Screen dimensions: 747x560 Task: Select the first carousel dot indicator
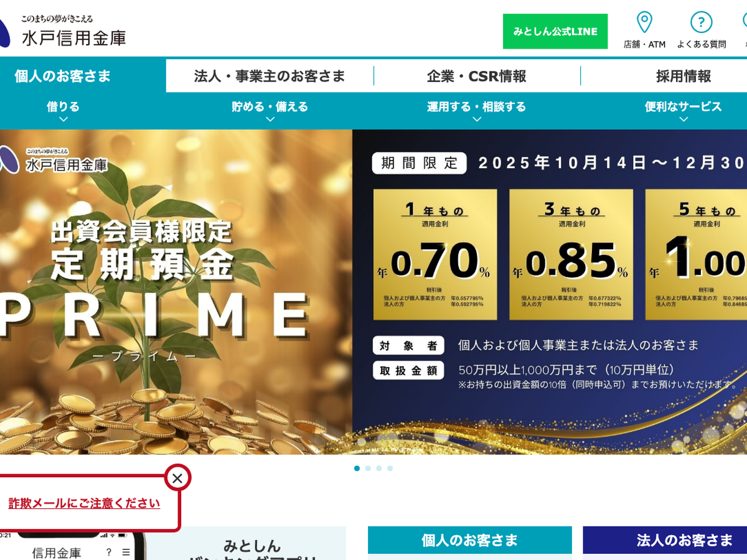357,468
